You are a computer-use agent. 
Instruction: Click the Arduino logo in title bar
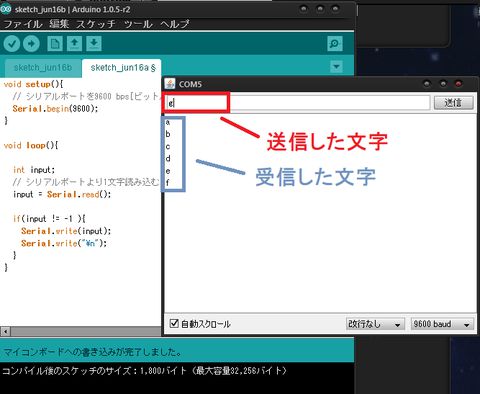(x=6, y=9)
